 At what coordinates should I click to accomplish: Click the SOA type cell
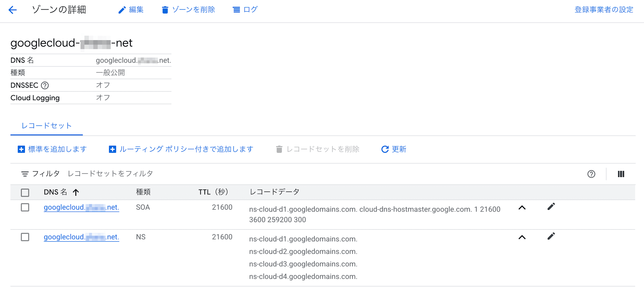[x=143, y=207]
